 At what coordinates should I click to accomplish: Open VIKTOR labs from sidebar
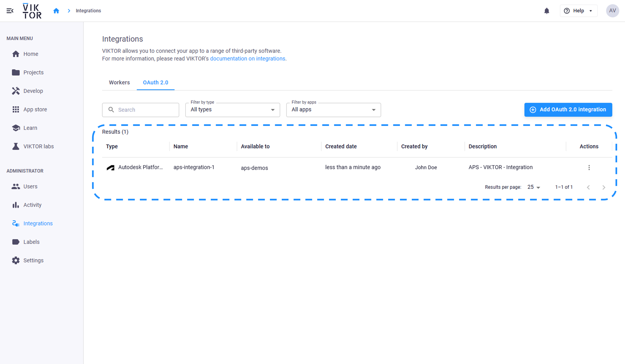point(38,146)
